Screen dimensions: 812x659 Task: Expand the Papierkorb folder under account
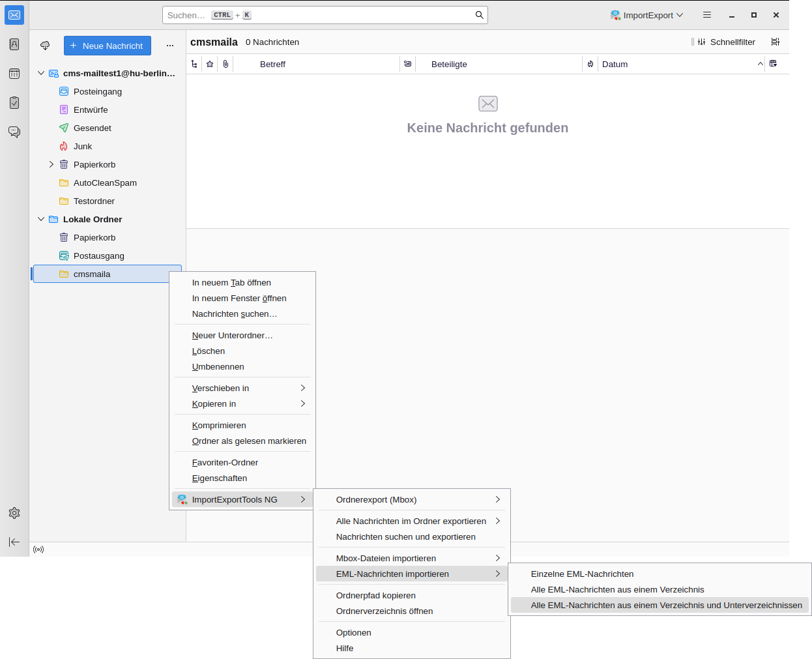click(x=51, y=164)
